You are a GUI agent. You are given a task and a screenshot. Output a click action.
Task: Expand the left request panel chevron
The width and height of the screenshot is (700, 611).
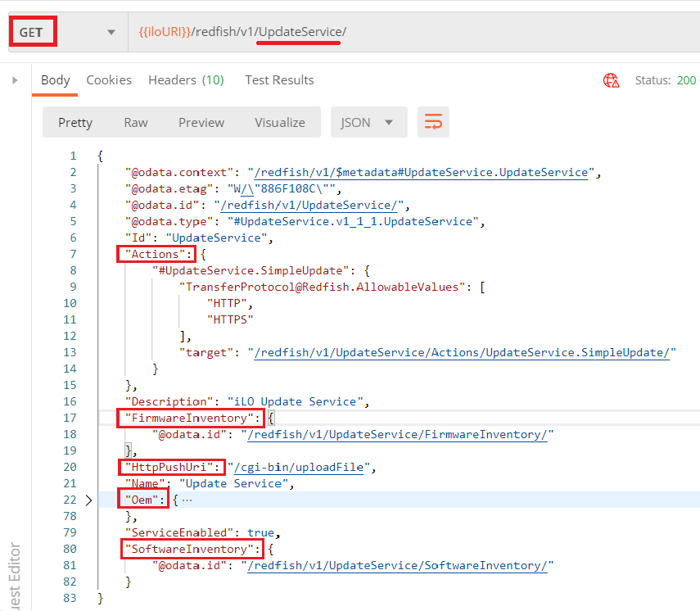[15, 80]
